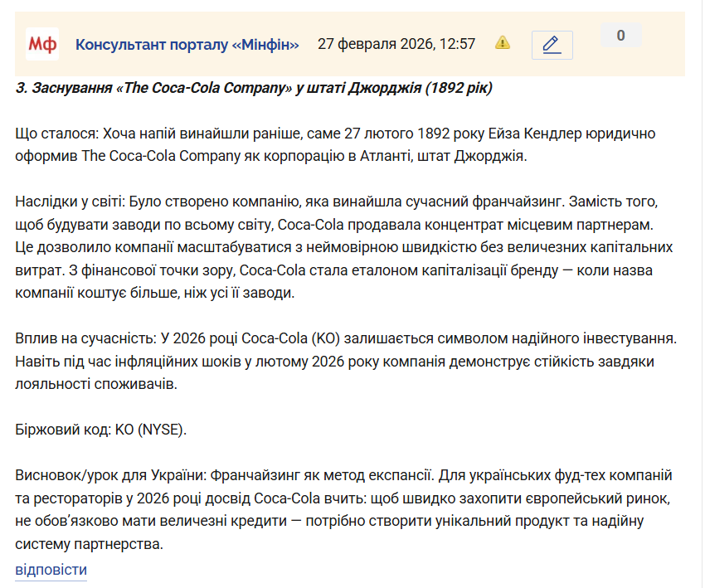The height and width of the screenshot is (588, 705).
Task: Click the paragraph starting 'Що сталося'
Action: click(335, 145)
